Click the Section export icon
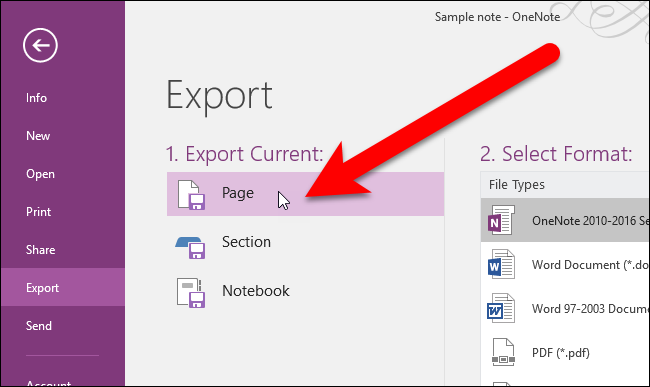650x387 pixels. pos(191,247)
